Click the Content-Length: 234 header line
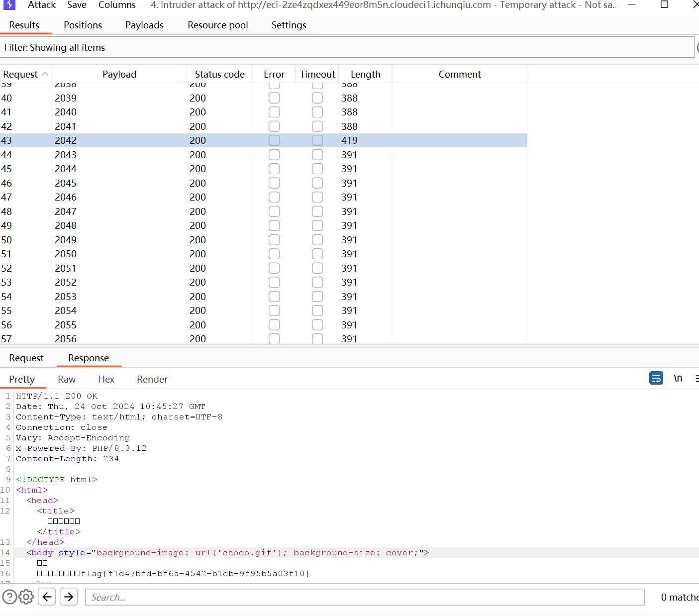 pos(68,459)
